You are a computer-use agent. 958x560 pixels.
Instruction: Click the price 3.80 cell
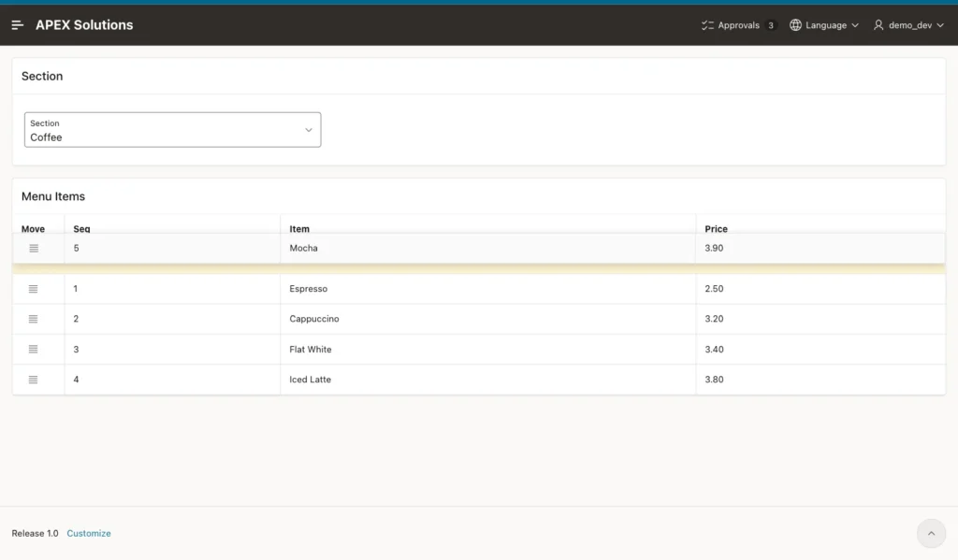(x=820, y=380)
